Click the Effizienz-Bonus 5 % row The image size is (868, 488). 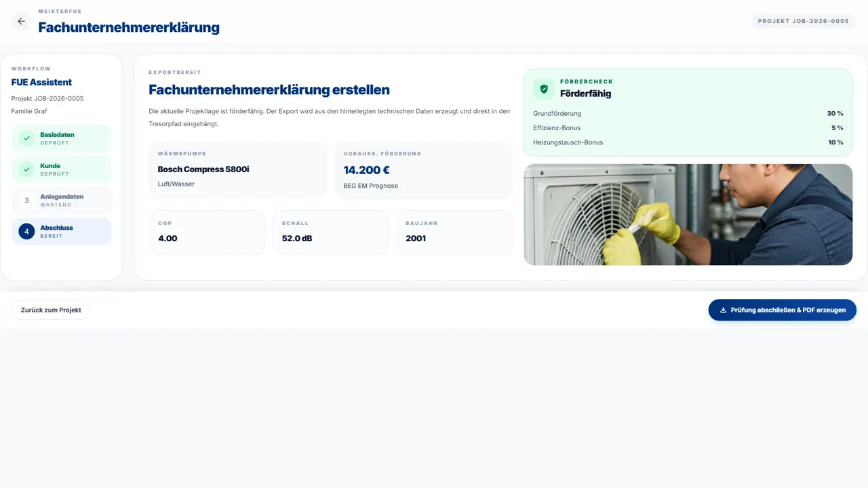(688, 128)
